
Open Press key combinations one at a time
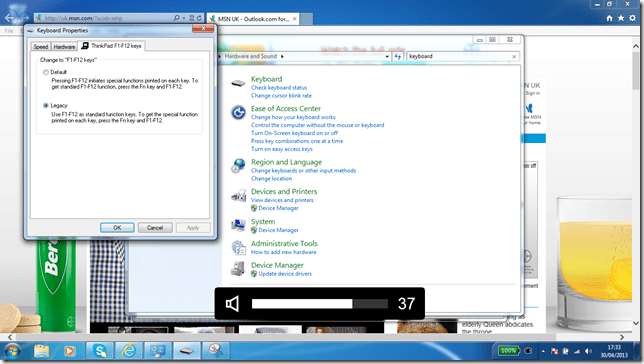[x=297, y=141]
